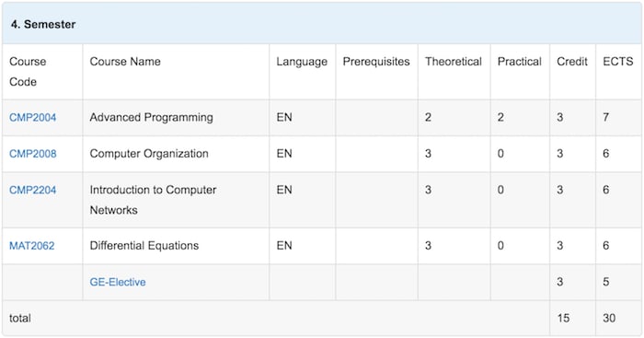Click the Course Name column header
Viewport: 644px width, 338px height.
point(125,62)
